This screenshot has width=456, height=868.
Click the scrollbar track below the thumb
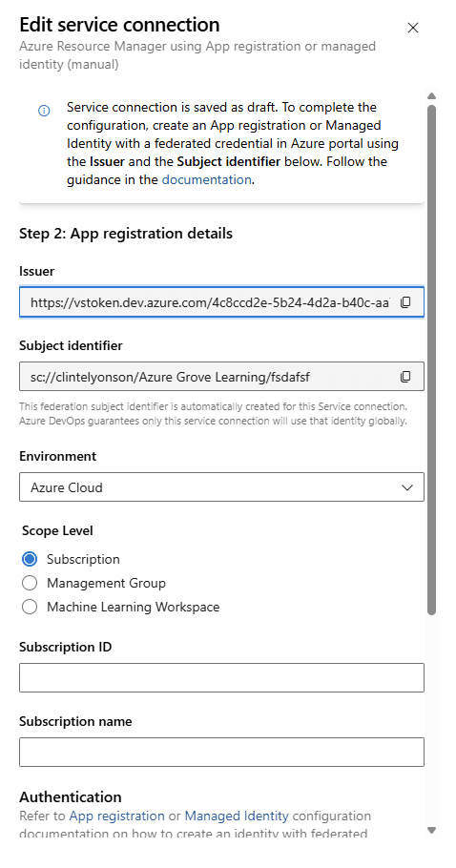tap(432, 719)
